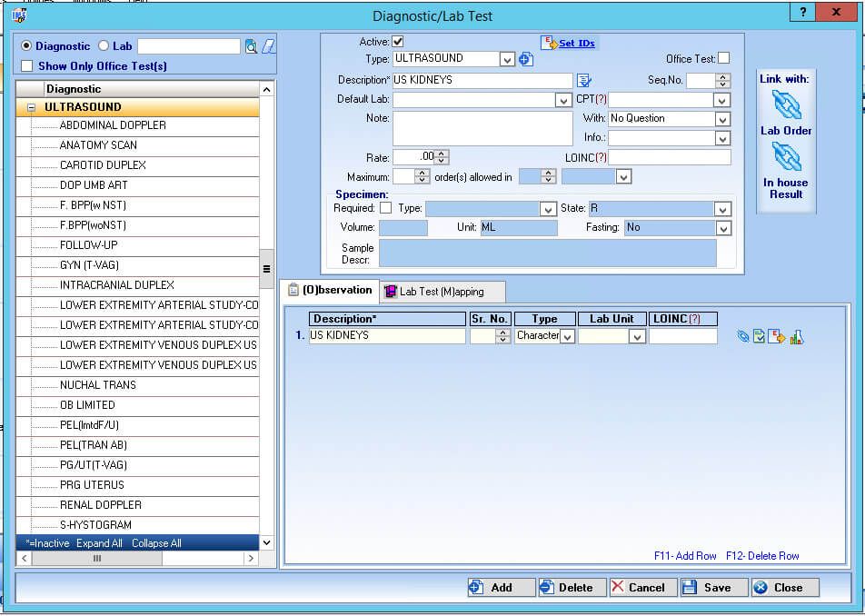The height and width of the screenshot is (616, 865).
Task: Click the bar chart icon in observation row
Action: pyautogui.click(x=797, y=337)
